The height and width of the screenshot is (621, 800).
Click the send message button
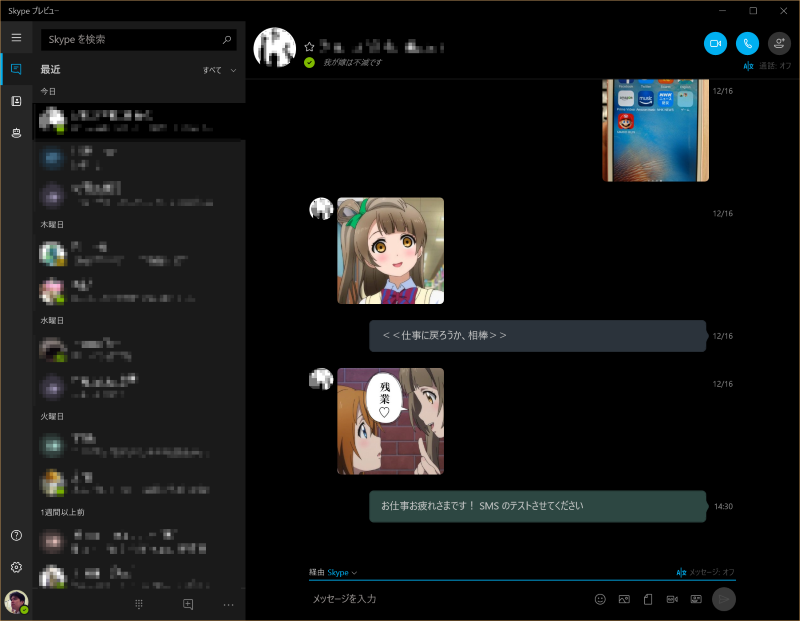click(724, 599)
